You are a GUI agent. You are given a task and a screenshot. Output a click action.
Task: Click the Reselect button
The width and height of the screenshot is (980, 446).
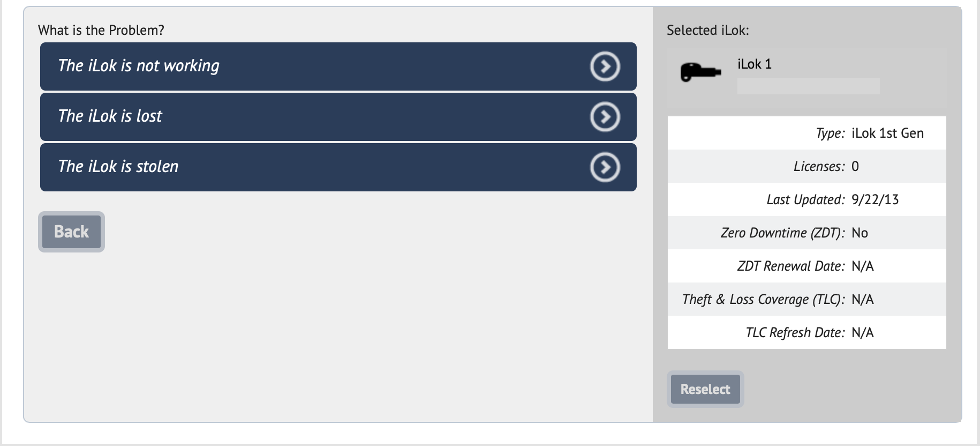tap(705, 389)
